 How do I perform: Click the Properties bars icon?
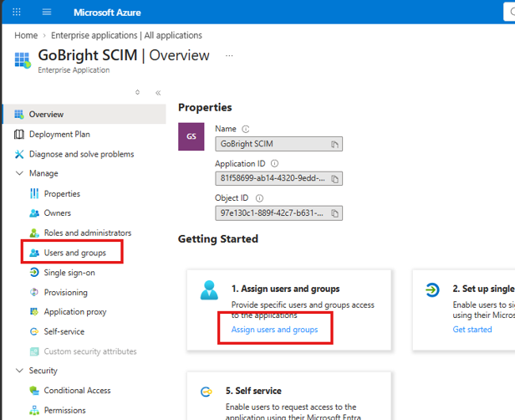pos(34,193)
